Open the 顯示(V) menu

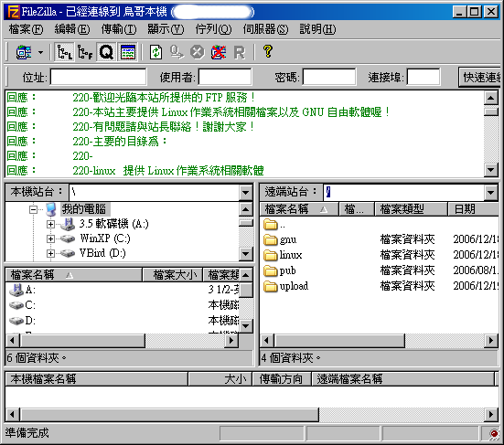(x=166, y=29)
